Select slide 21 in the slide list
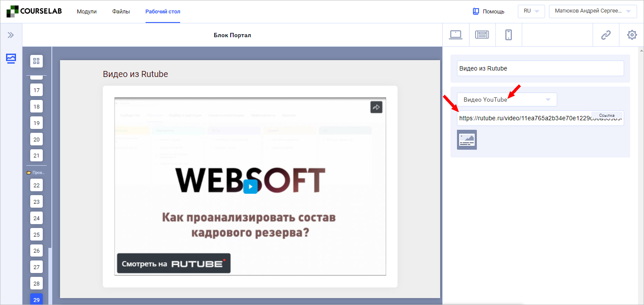 [36, 155]
